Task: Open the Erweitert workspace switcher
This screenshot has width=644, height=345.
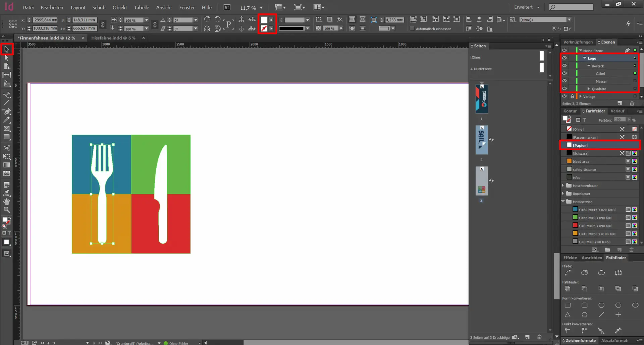Action: [527, 7]
